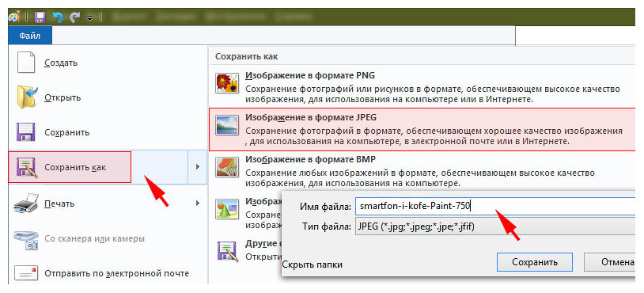Click the floppy icon next to Сохранить

[x=26, y=132]
